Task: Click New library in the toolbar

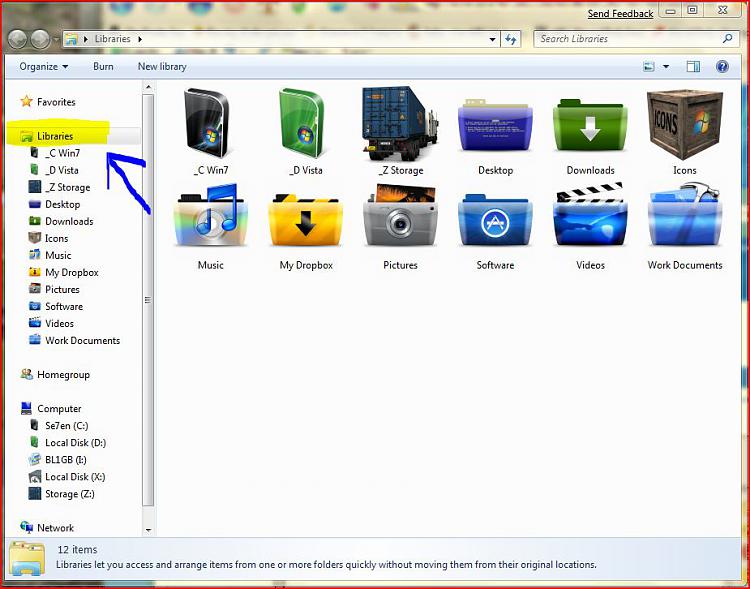Action: click(162, 67)
